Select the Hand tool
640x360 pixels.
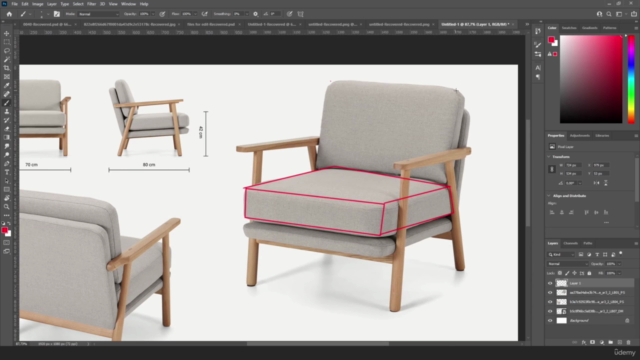pos(7,198)
